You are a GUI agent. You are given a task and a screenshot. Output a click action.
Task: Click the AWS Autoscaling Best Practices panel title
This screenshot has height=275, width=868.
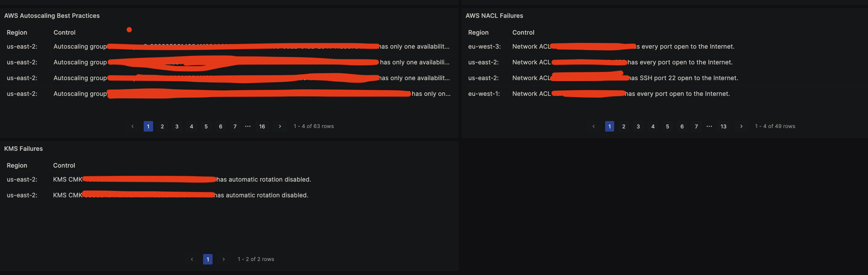[52, 16]
